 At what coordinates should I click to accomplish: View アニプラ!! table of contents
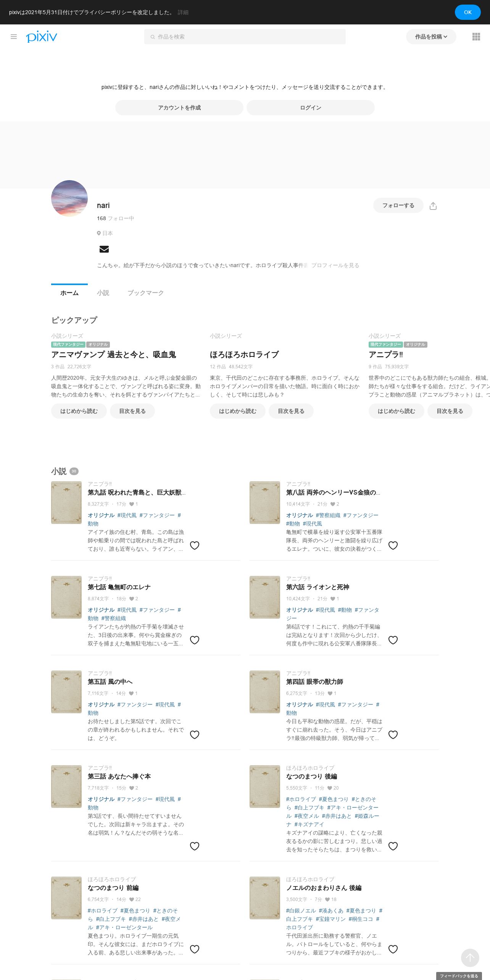pos(450,411)
